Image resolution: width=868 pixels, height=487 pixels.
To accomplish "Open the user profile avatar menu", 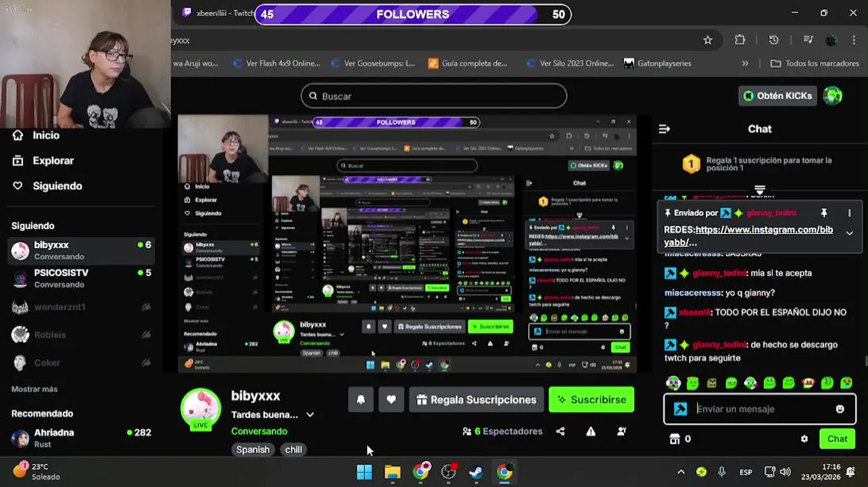I will tap(832, 96).
